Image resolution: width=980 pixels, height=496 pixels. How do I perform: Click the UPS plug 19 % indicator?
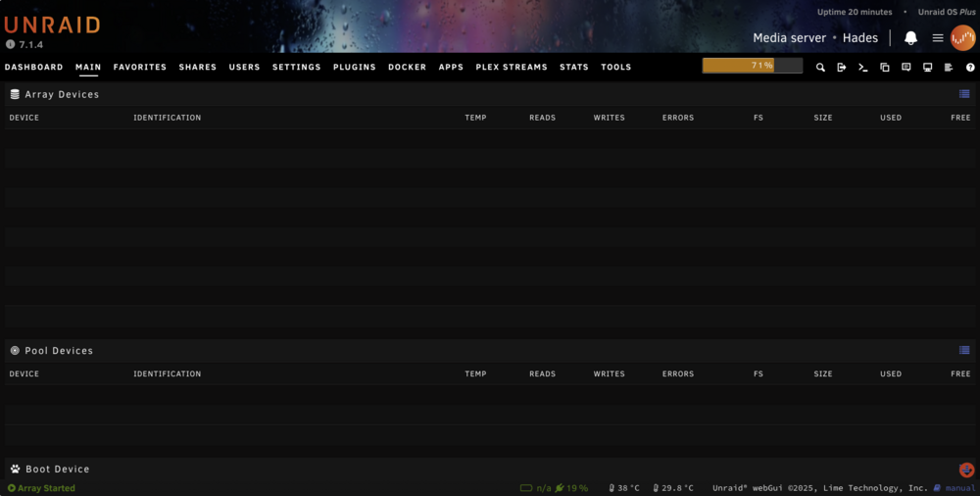(x=571, y=488)
